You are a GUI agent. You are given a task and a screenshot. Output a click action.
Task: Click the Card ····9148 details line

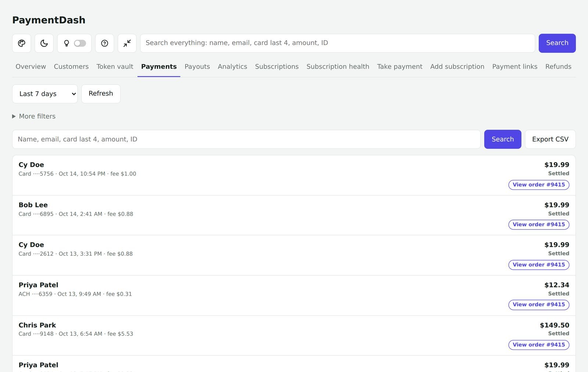pos(76,334)
